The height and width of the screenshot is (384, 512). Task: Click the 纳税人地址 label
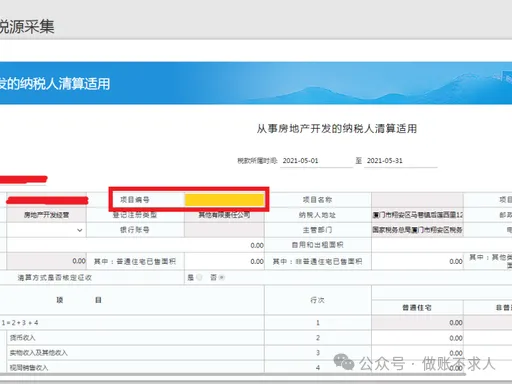coord(317,215)
